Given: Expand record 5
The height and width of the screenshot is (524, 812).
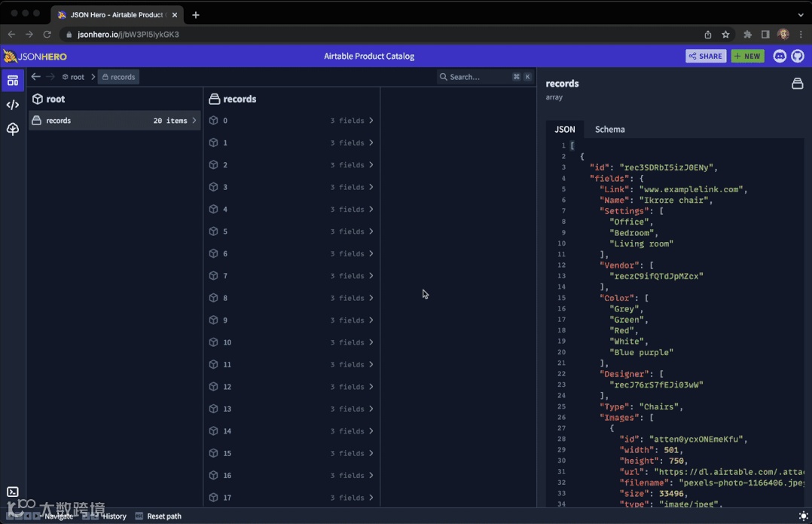Looking at the screenshot, I should tap(291, 231).
